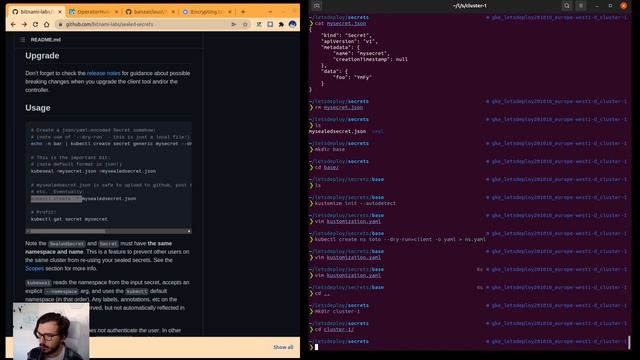This screenshot has height=360, width=640.
Task: Close the bitnami-labs tab
Action: click(60, 12)
